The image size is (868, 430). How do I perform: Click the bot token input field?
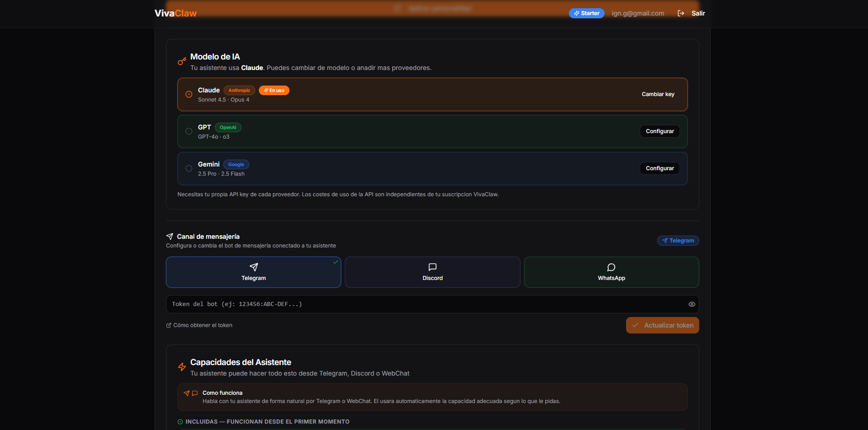432,304
